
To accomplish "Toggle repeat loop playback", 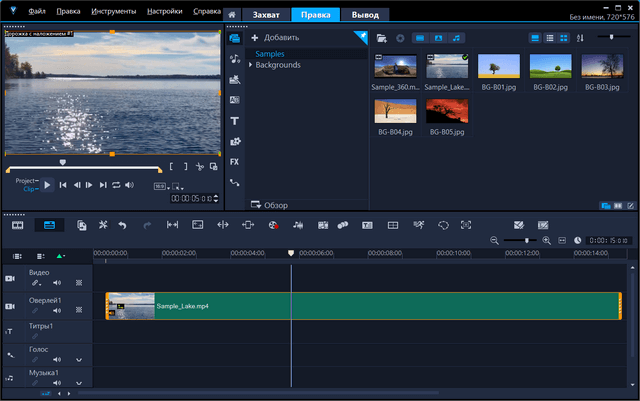I will (x=116, y=185).
